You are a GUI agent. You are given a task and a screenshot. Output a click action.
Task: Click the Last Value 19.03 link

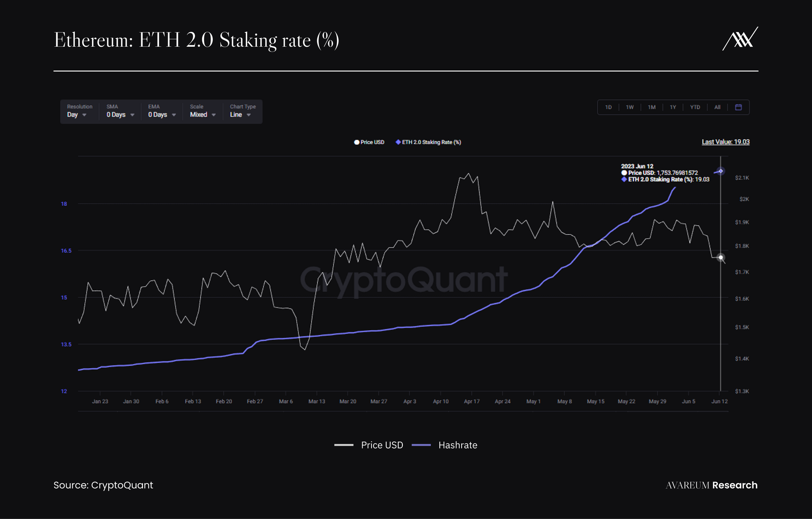pyautogui.click(x=725, y=142)
